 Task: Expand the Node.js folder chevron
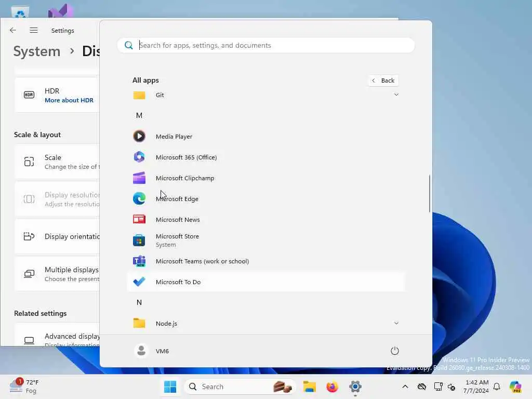pos(396,323)
